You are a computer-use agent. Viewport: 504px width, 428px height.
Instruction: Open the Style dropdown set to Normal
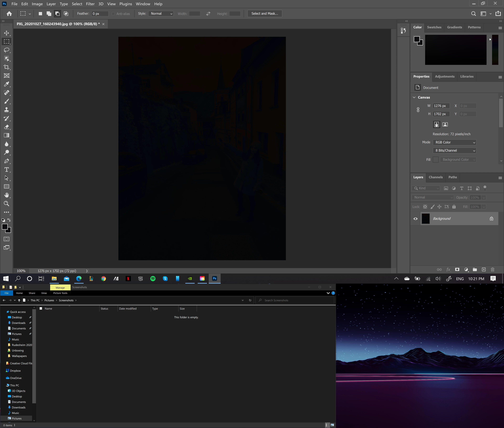161,14
